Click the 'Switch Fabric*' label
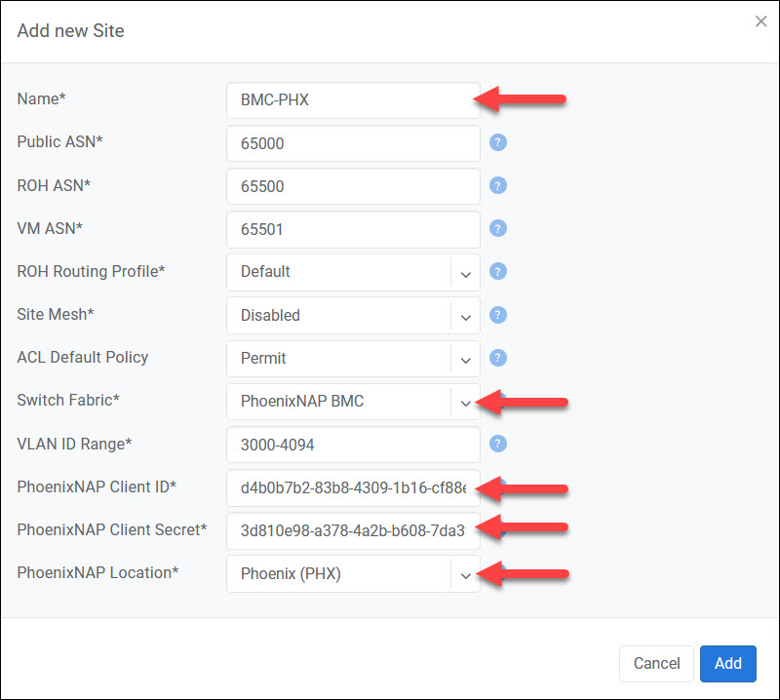This screenshot has height=700, width=780. (68, 400)
